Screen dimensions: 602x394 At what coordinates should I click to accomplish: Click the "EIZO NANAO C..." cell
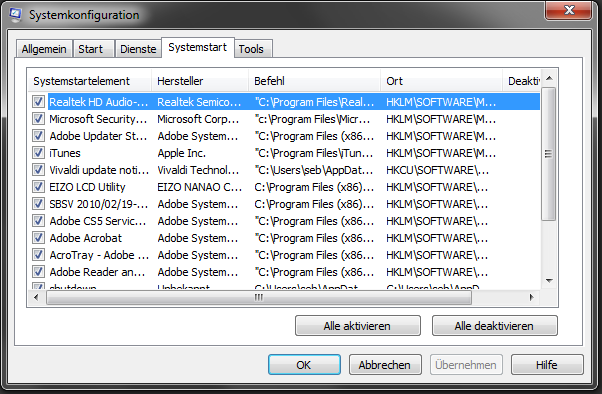point(200,187)
